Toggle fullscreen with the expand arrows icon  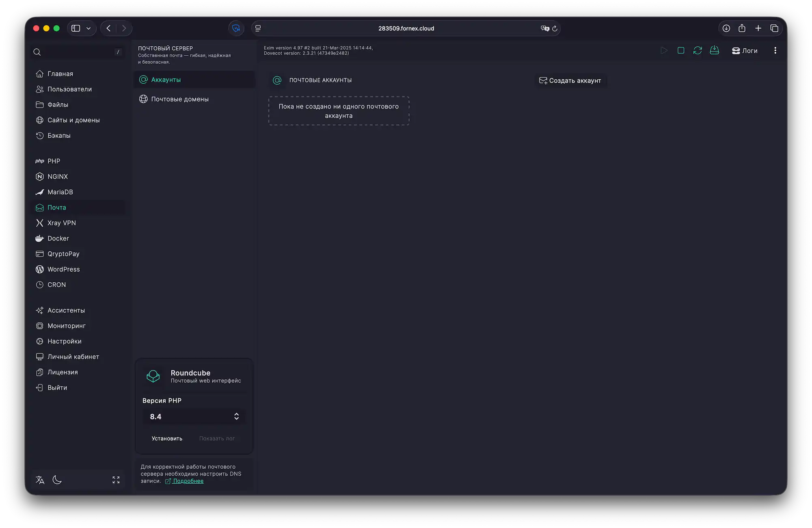point(116,480)
